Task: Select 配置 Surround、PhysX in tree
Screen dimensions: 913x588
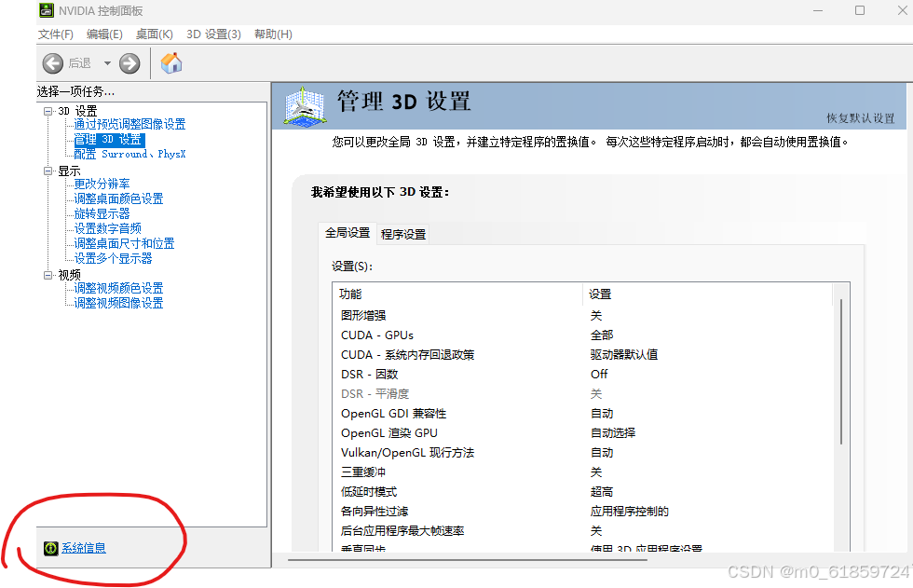Action: pos(129,155)
